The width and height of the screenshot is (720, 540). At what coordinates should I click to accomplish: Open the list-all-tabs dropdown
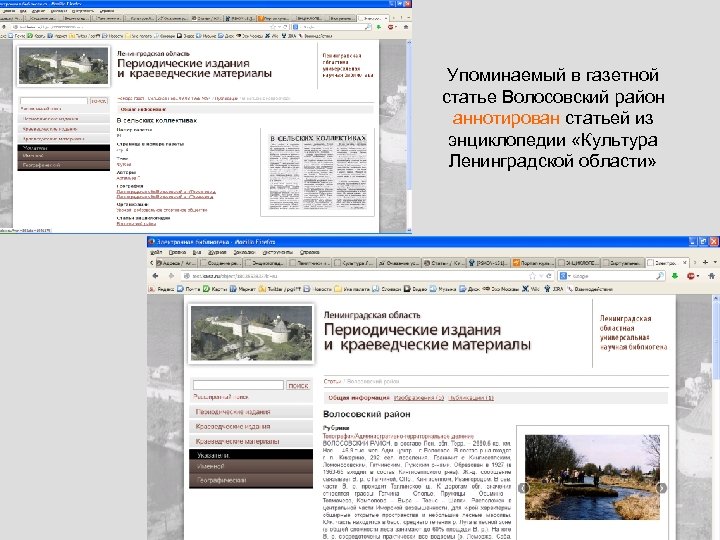pyautogui.click(x=715, y=263)
